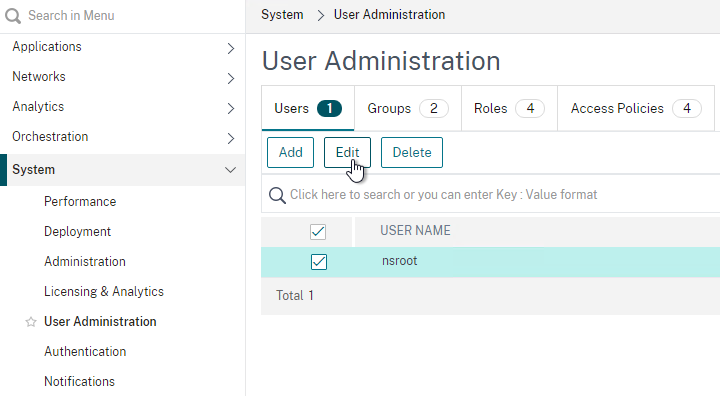
Task: Click the Delete button
Action: tap(412, 153)
